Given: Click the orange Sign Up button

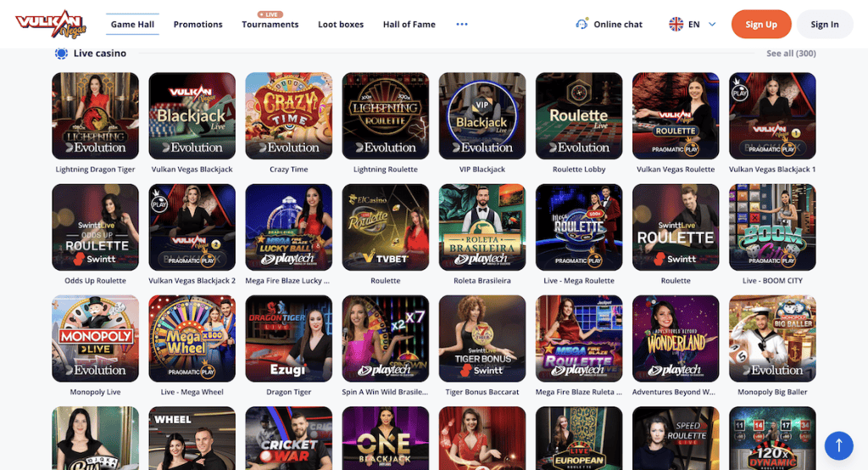Looking at the screenshot, I should click(x=761, y=25).
